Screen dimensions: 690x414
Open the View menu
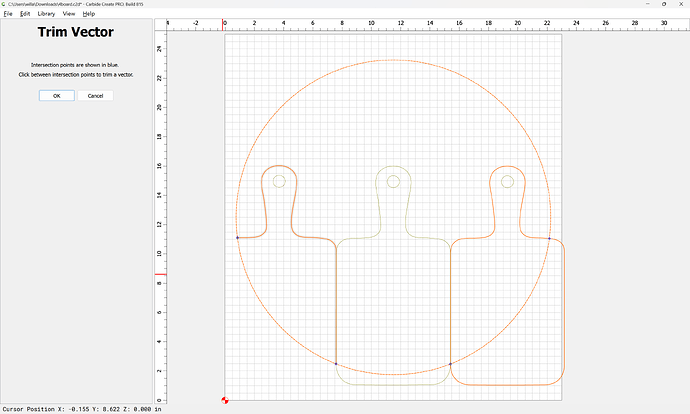click(x=69, y=14)
